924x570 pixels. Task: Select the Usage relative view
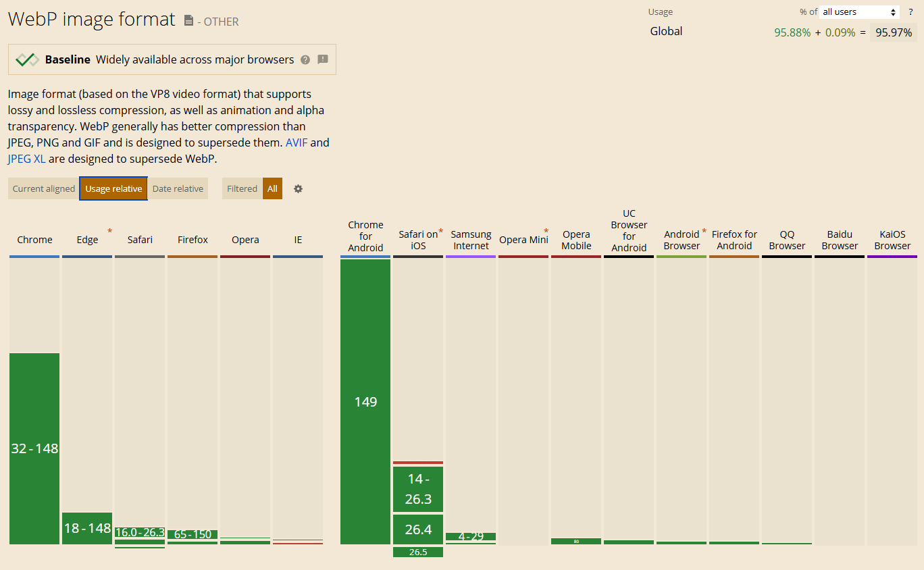coord(113,188)
